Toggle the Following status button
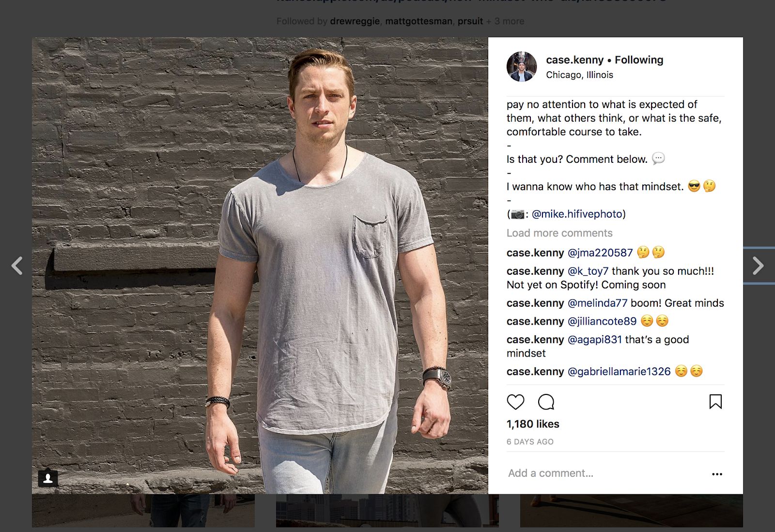 [639, 60]
